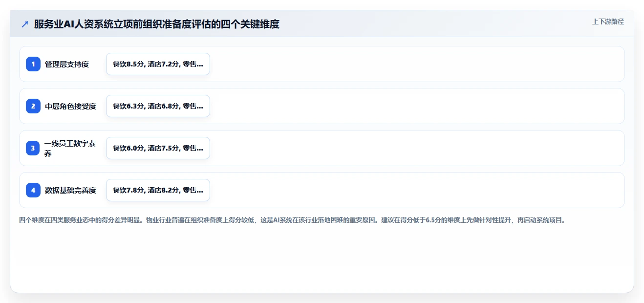Open the 餐饮7.8分 score chip
The width and height of the screenshot is (644, 303).
(158, 190)
